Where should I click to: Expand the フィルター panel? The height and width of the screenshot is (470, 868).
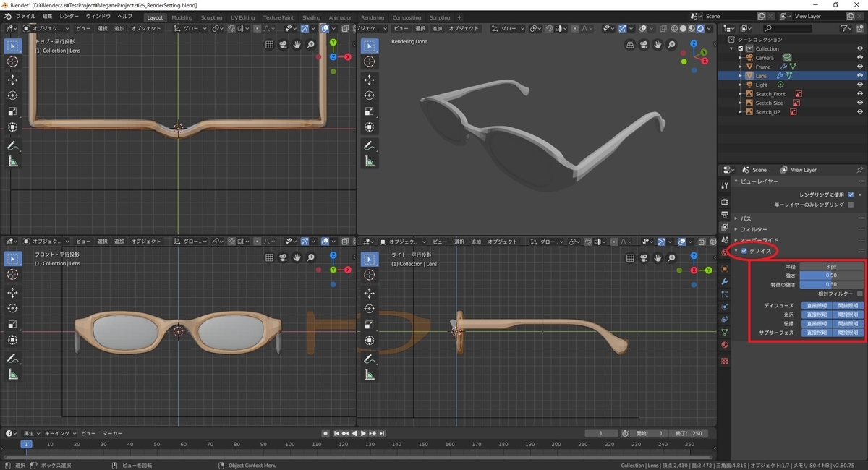point(754,229)
